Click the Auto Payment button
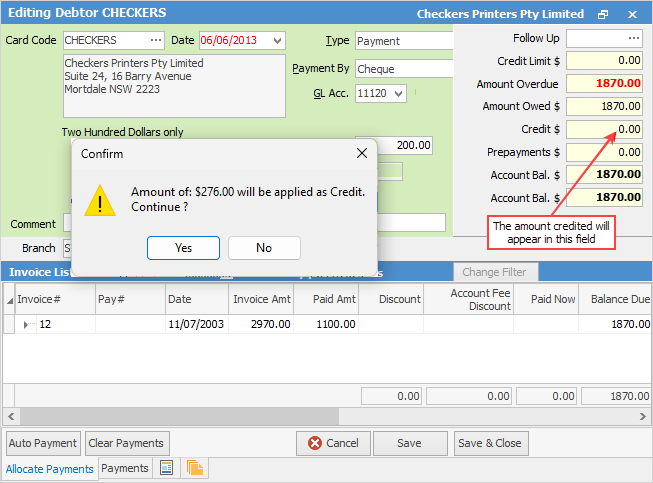The image size is (653, 483). click(43, 443)
